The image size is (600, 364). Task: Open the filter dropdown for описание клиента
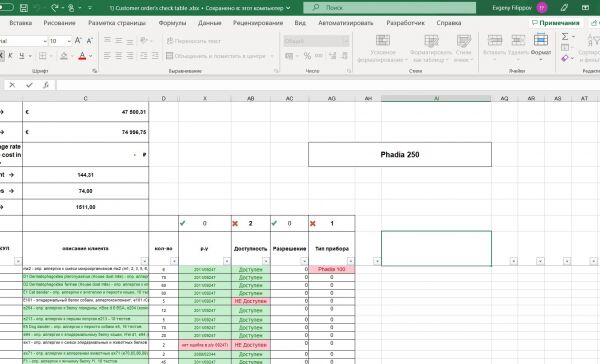(144, 261)
